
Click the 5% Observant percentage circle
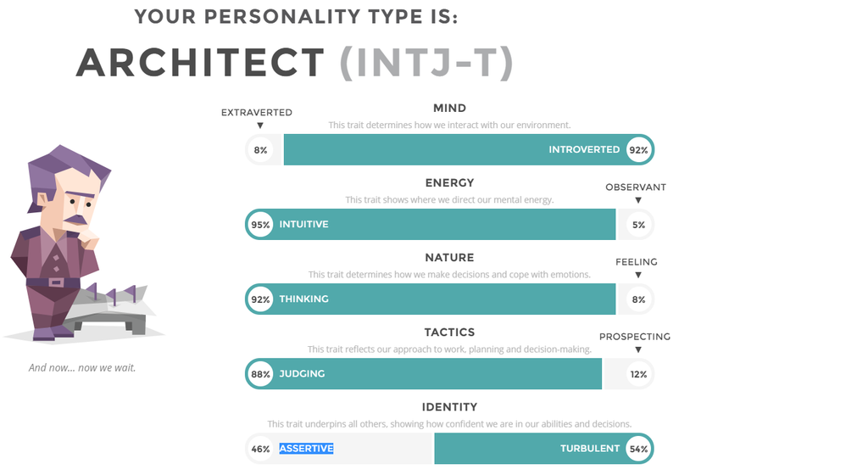(638, 225)
